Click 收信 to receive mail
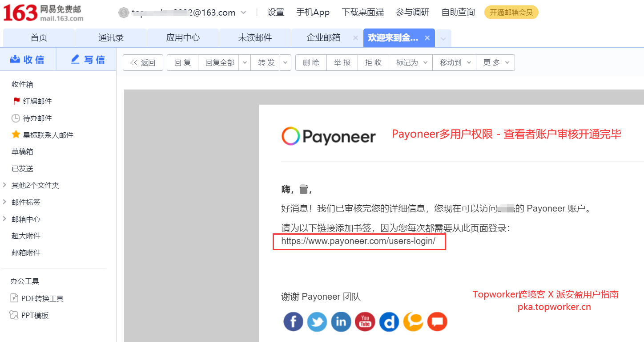This screenshot has height=342, width=644. coord(28,60)
